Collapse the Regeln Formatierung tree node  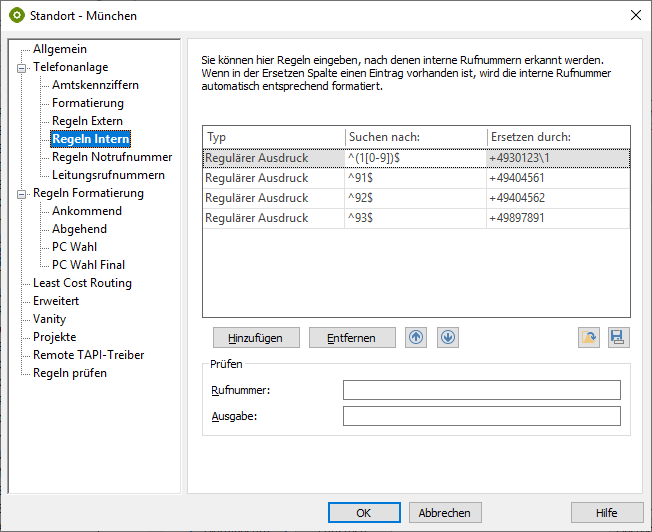21,194
